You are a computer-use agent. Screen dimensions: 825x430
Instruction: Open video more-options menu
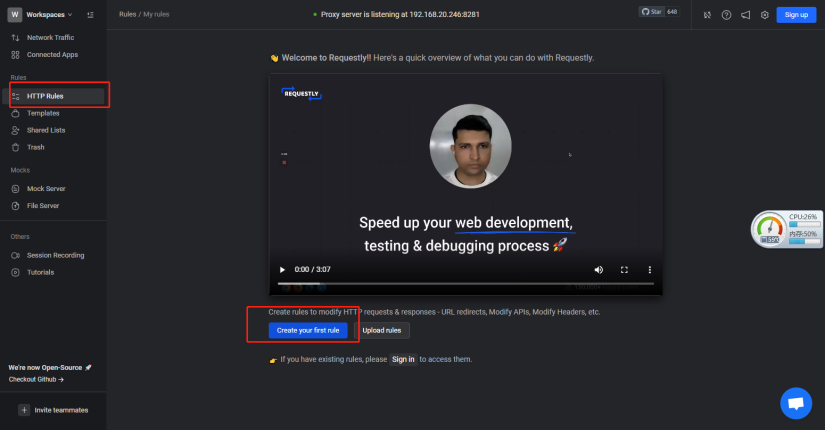click(x=650, y=269)
